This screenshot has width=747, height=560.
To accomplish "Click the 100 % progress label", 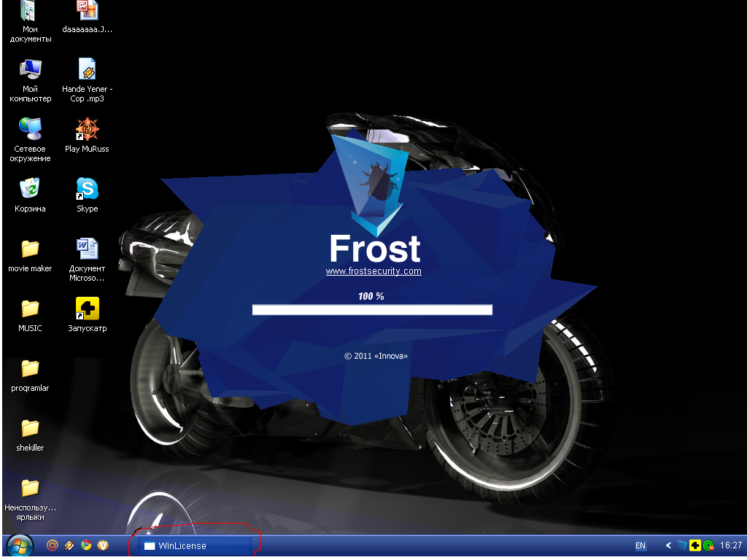I will click(371, 296).
